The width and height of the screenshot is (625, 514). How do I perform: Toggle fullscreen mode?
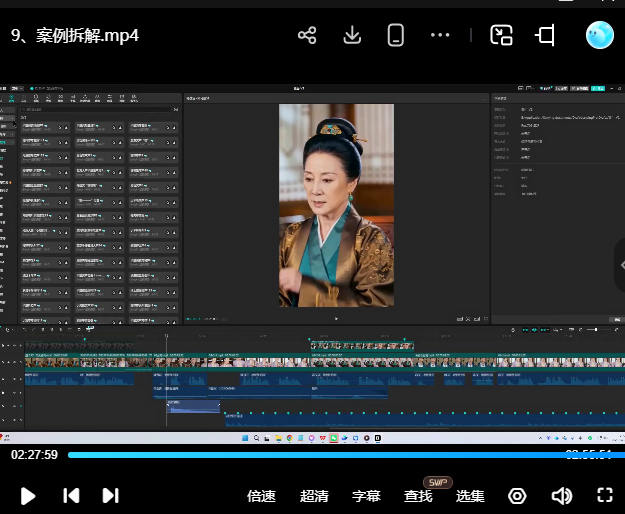pyautogui.click(x=604, y=496)
